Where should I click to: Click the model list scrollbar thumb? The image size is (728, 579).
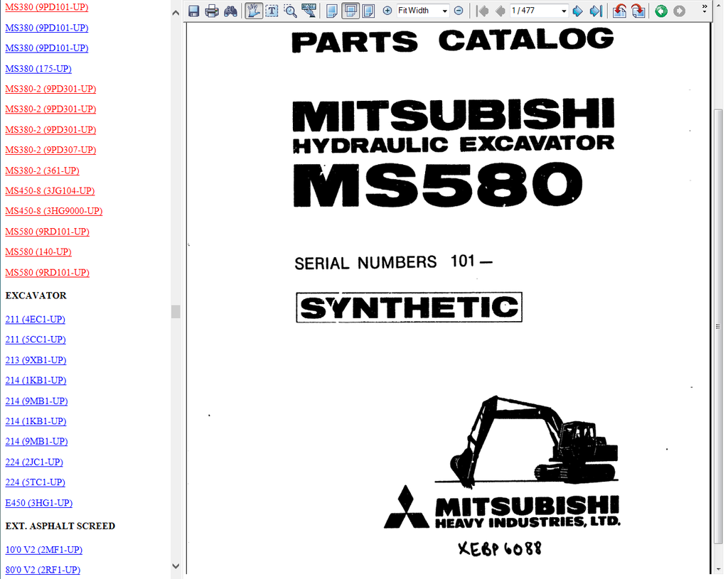click(176, 311)
